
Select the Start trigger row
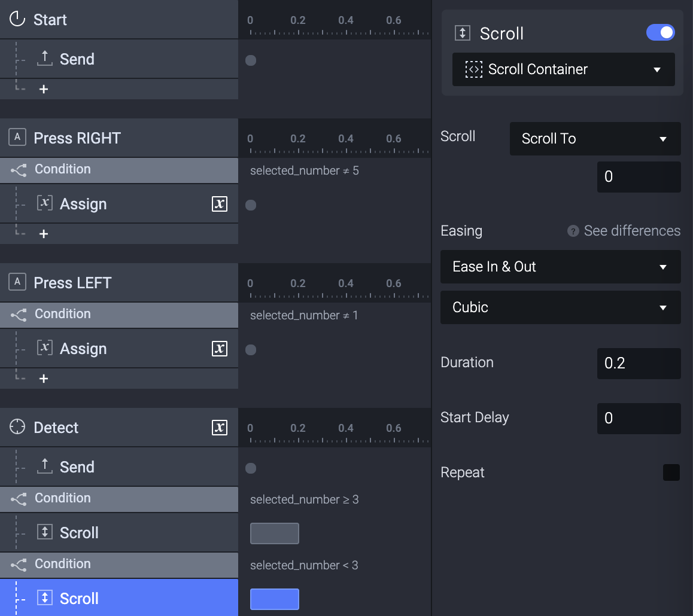pos(119,19)
